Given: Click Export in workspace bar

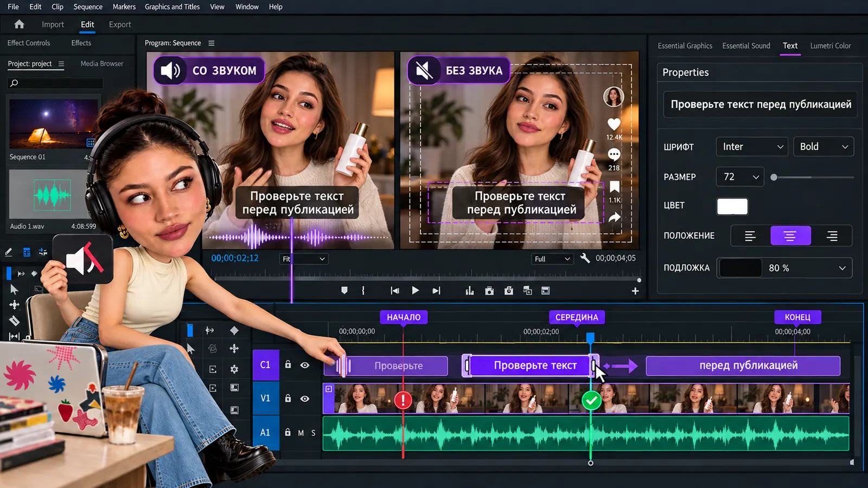Looking at the screenshot, I should point(120,24).
